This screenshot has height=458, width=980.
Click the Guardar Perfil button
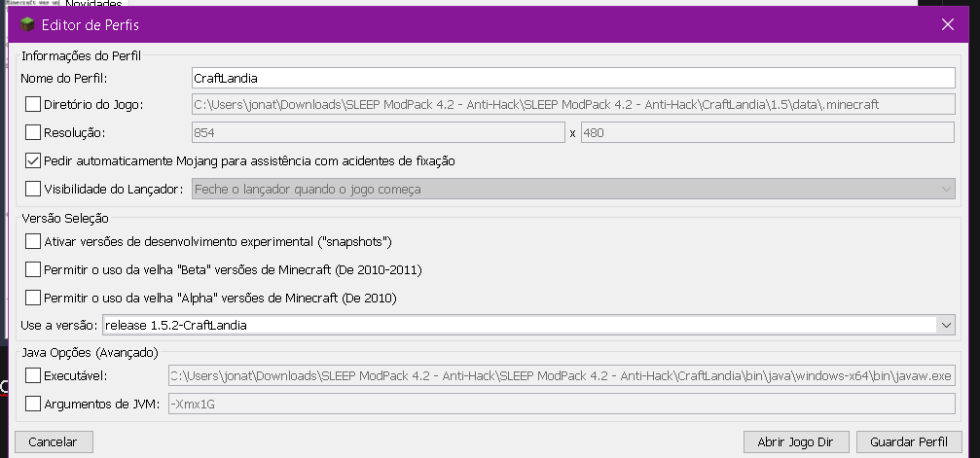(909, 441)
